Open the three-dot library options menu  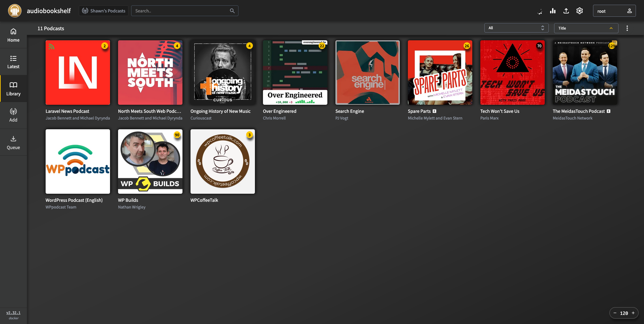[627, 28]
